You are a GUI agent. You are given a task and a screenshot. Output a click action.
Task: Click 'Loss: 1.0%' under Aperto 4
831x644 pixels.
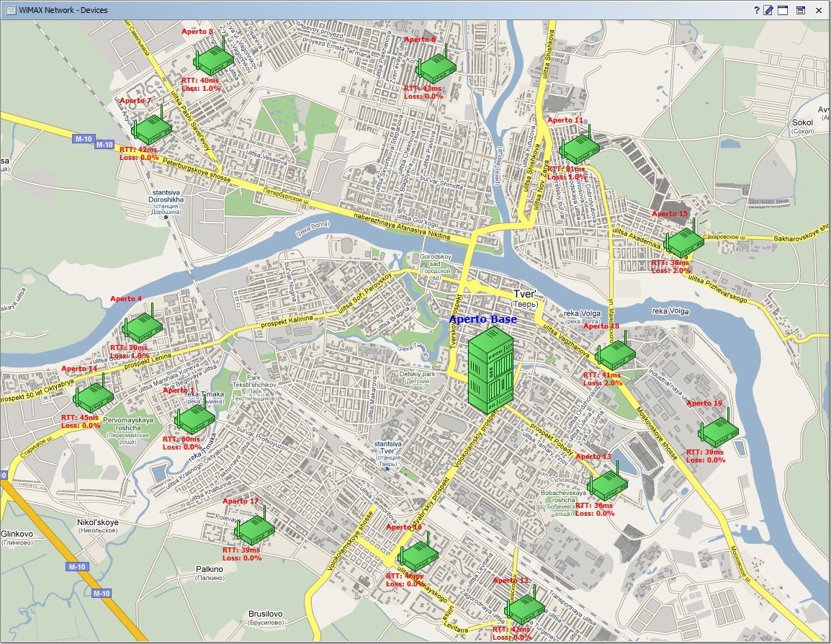tap(130, 356)
